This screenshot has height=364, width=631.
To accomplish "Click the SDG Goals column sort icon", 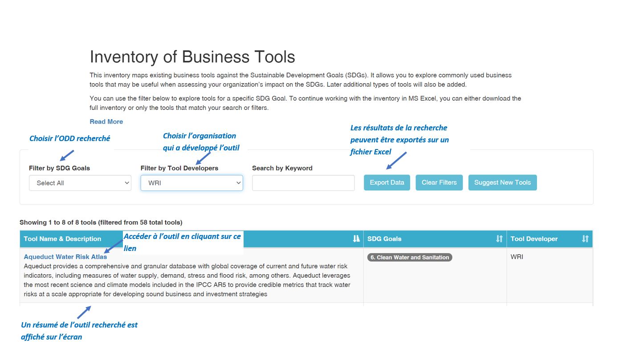I will pos(499,239).
